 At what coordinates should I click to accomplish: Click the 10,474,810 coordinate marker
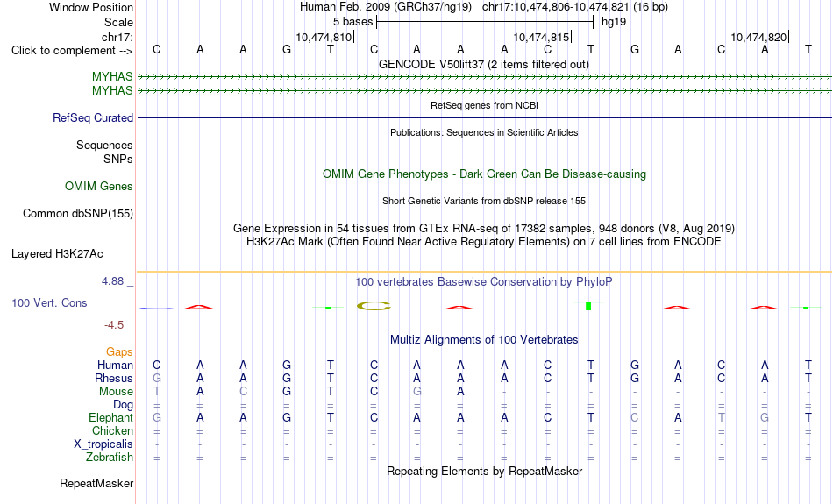click(324, 37)
